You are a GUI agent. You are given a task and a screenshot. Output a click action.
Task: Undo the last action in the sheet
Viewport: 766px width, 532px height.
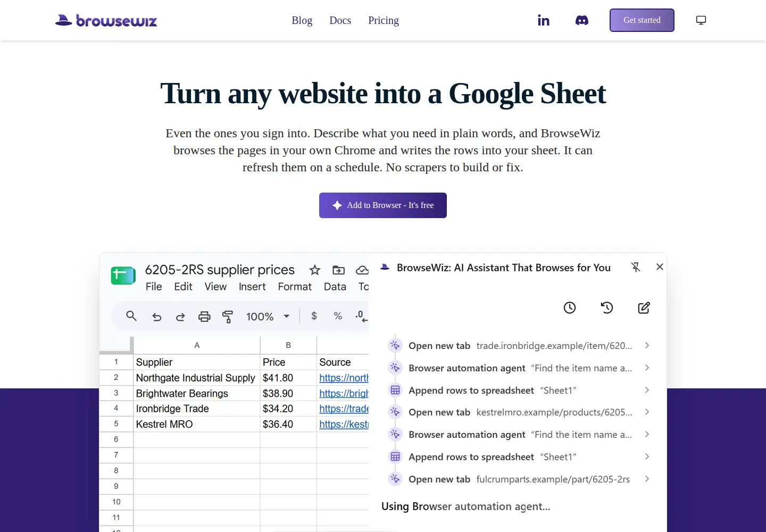click(156, 317)
